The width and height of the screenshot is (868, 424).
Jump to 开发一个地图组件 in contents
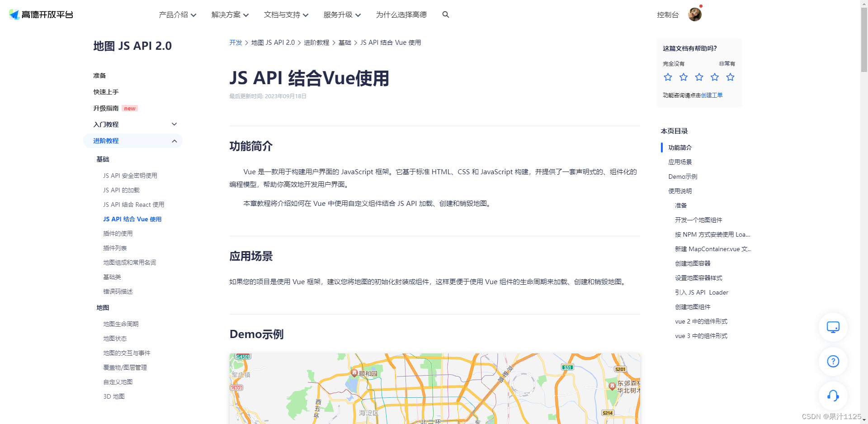pos(698,220)
